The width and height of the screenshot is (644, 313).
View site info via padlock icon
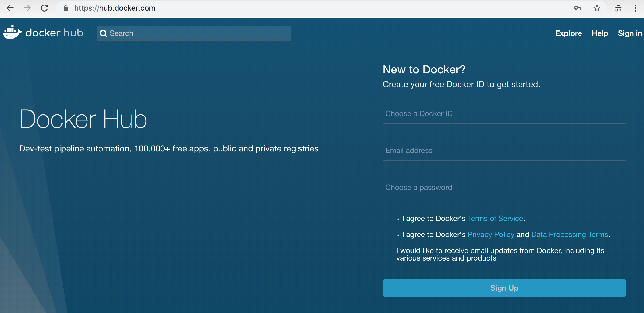click(66, 8)
